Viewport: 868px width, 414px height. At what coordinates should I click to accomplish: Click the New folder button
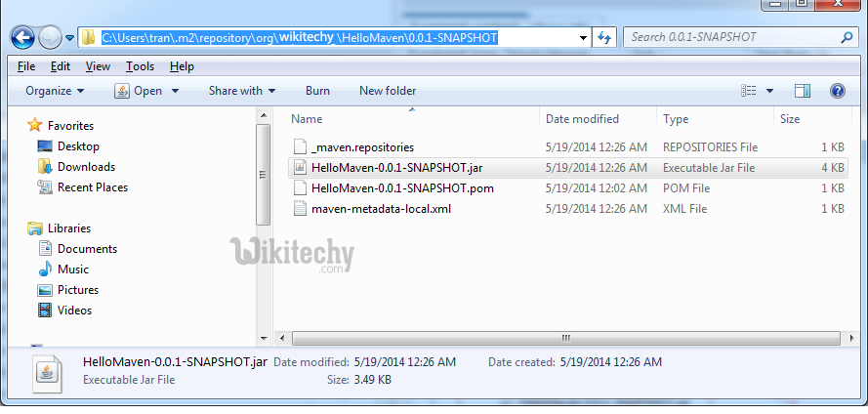click(388, 91)
